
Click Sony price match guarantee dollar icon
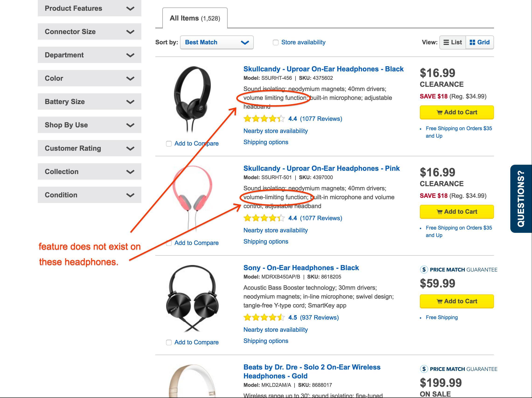[x=424, y=269]
